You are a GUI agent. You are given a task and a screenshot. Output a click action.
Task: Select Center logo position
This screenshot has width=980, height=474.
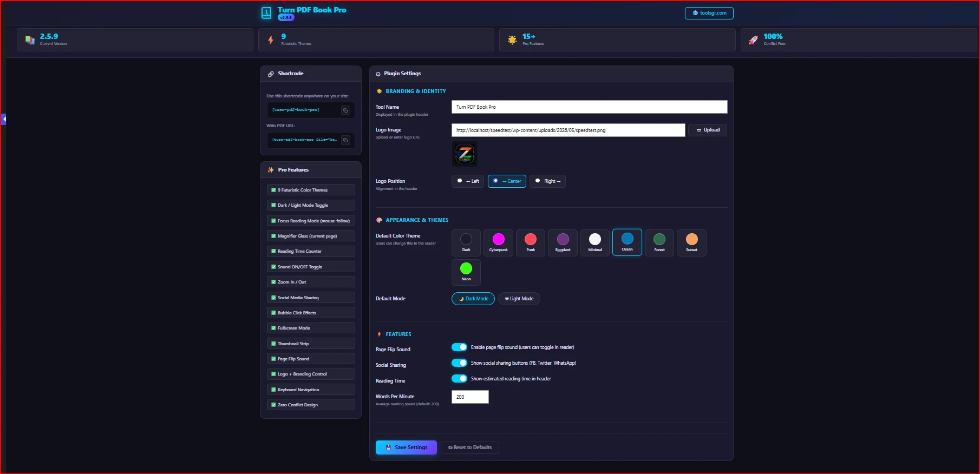pos(507,181)
